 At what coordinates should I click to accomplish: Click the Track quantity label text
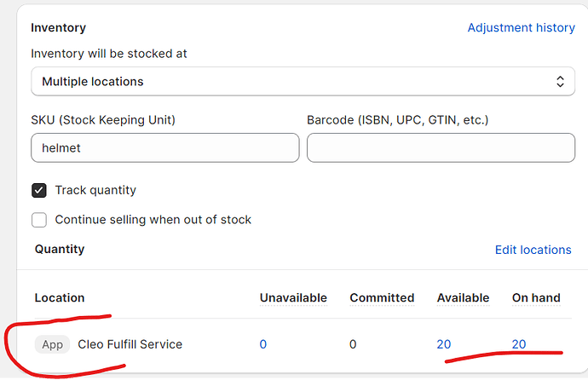point(95,190)
